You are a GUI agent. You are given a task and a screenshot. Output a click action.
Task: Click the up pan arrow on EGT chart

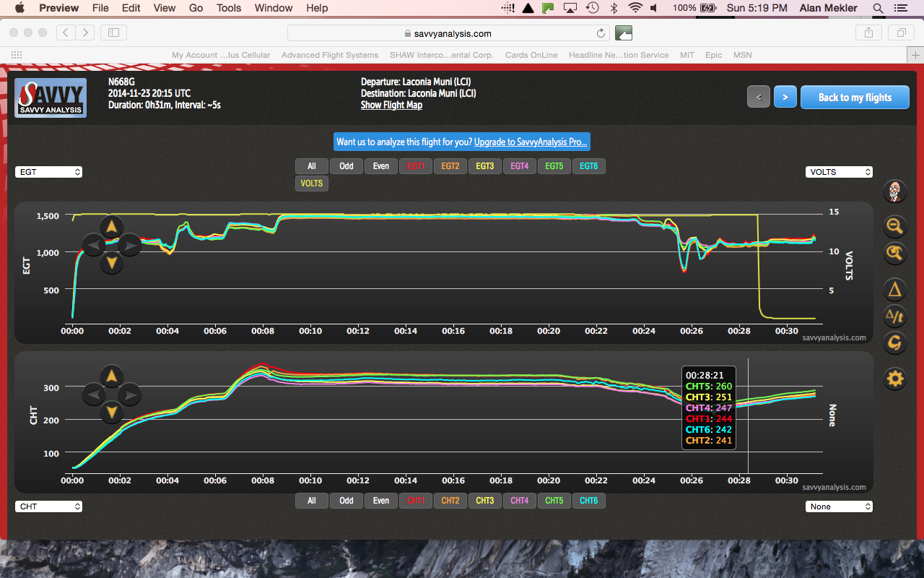111,227
